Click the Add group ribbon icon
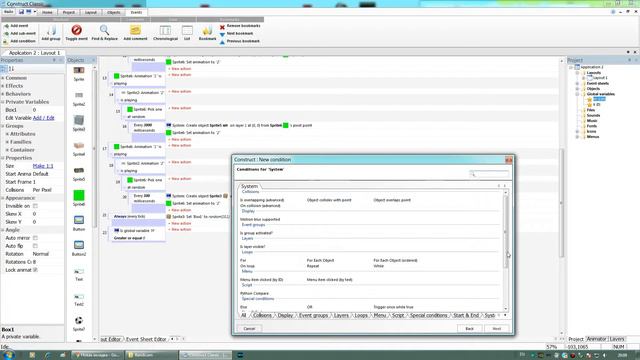Viewport: 640px width, 360px height. click(x=51, y=30)
